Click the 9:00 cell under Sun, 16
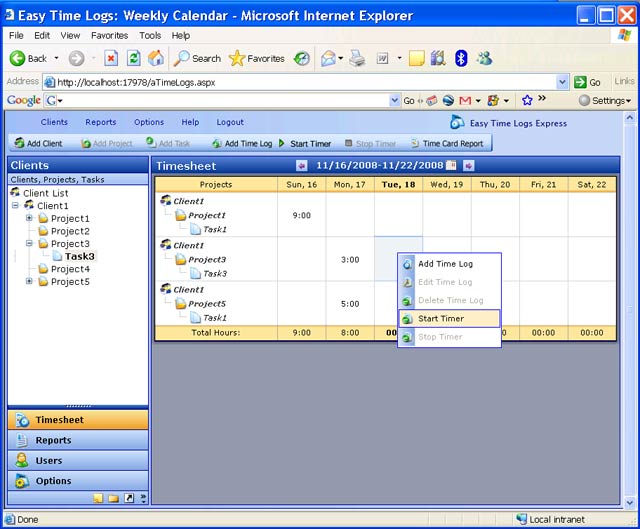Viewport: 640px width, 529px height. (302, 215)
